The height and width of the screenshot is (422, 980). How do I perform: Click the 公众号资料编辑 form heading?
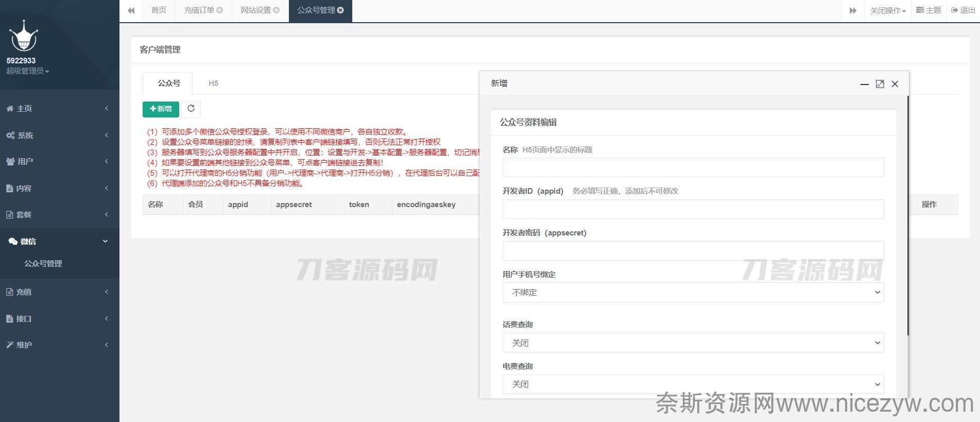click(x=528, y=122)
